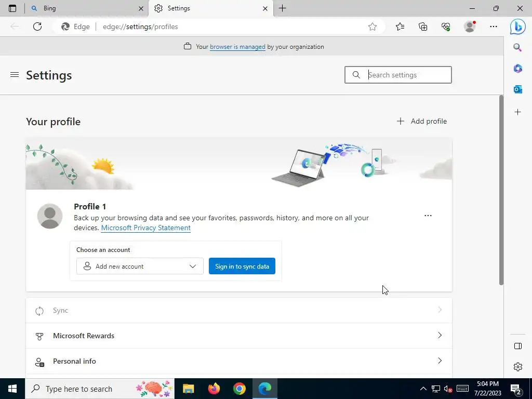
Task: Open Bing Chat sidebar icon
Action: coord(518,26)
